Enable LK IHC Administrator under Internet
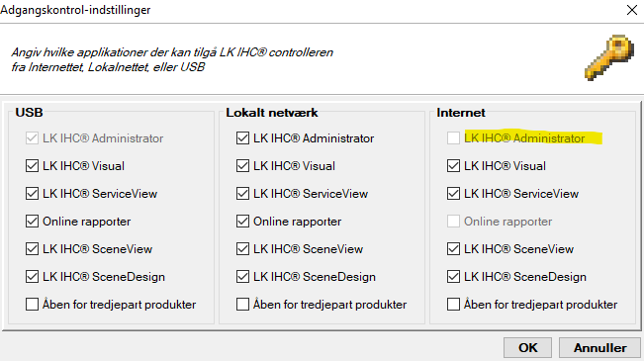The image size is (644, 361). tap(453, 138)
